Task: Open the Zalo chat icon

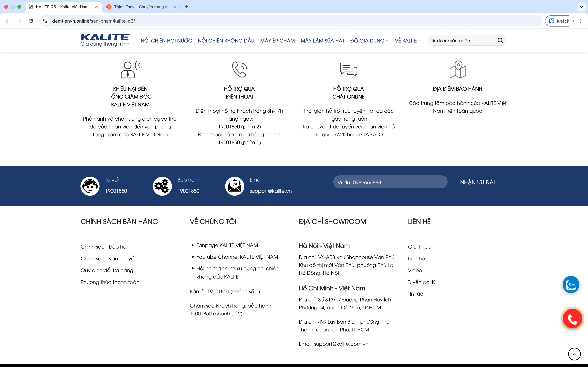Action: point(571,284)
